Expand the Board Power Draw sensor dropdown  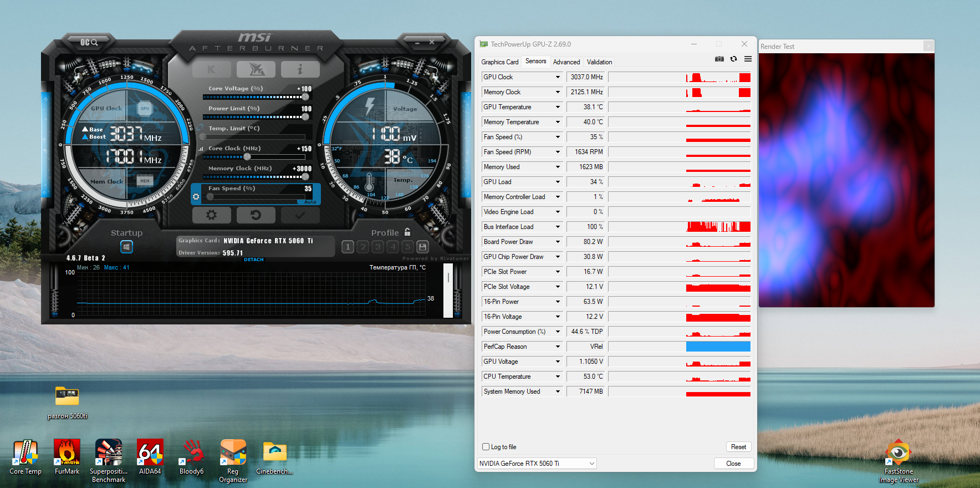pyautogui.click(x=558, y=242)
